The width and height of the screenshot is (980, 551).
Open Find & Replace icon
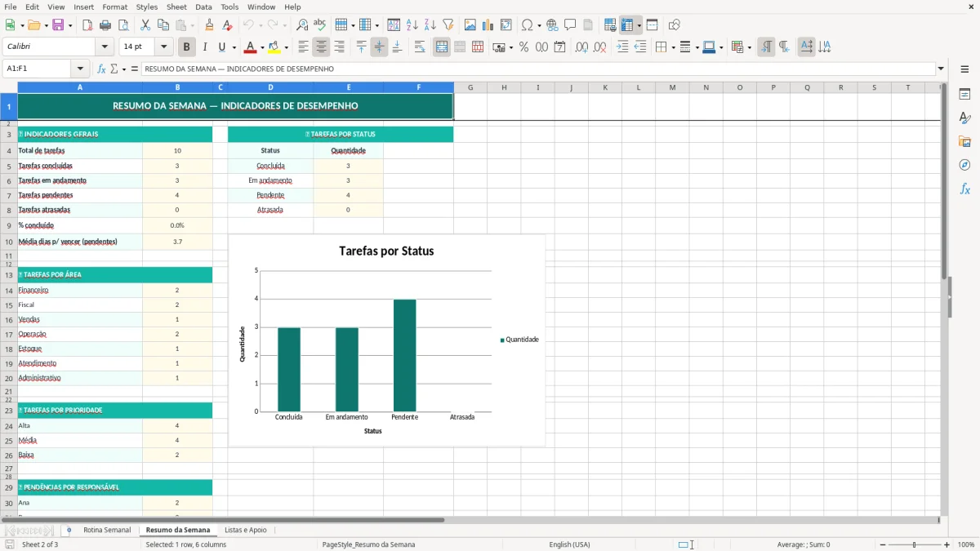point(302,25)
